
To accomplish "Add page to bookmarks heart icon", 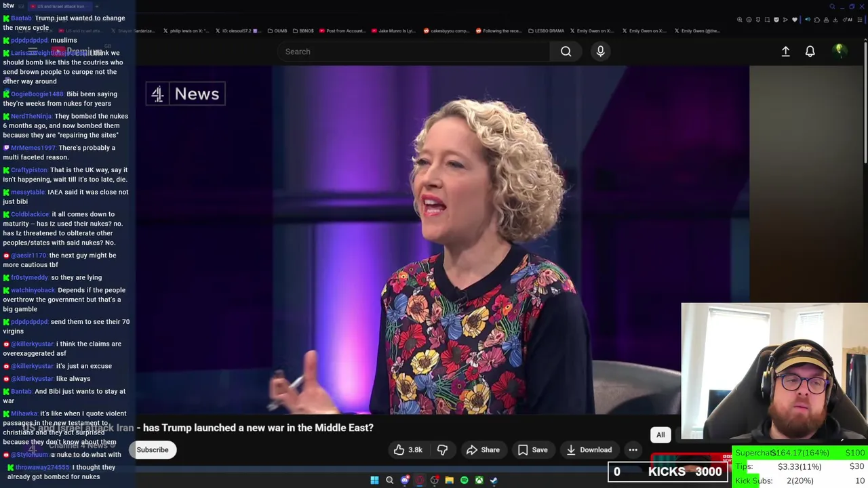I will 795,20.
